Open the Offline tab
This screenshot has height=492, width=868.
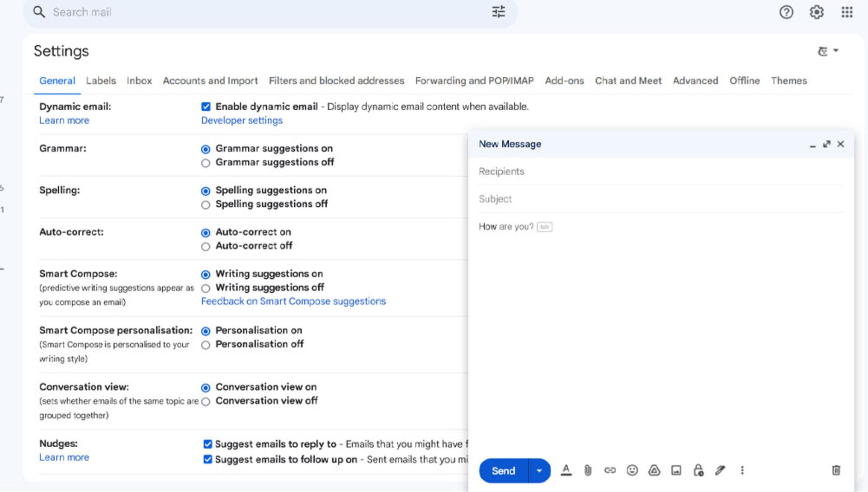pos(745,81)
